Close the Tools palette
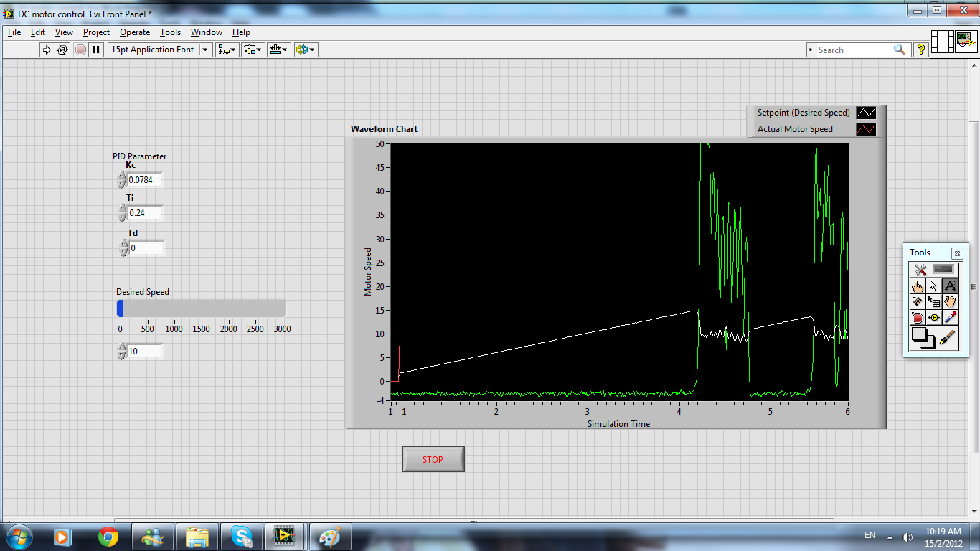The width and height of the screenshot is (980, 551). [x=957, y=253]
